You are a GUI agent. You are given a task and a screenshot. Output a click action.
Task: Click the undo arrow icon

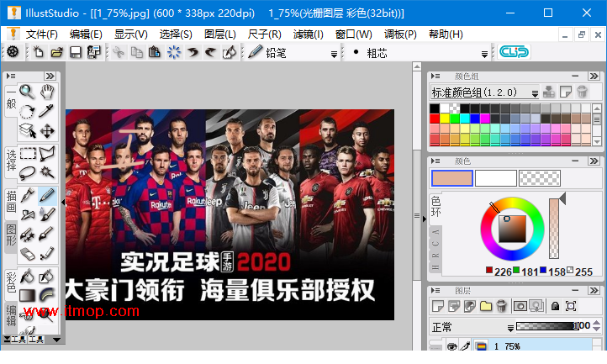[193, 52]
